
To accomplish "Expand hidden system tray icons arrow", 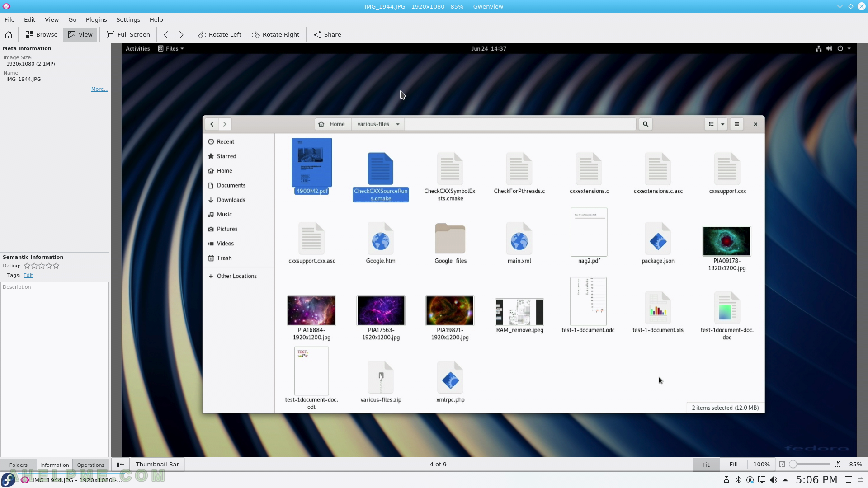I will point(785,480).
